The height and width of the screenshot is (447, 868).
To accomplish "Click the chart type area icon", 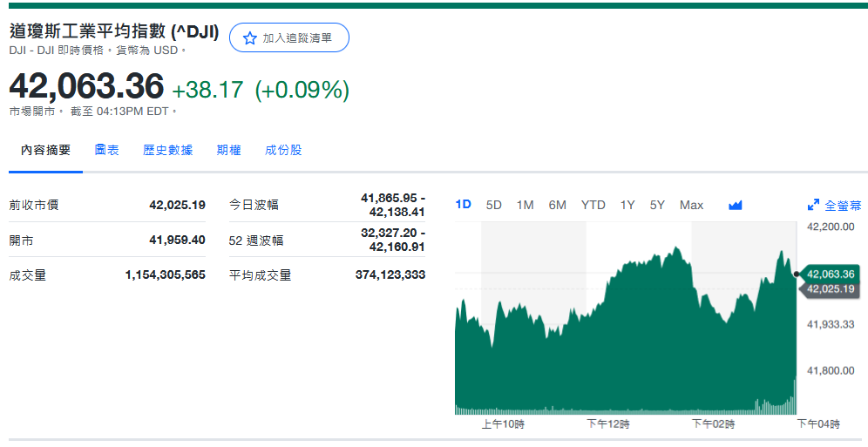I will point(735,205).
